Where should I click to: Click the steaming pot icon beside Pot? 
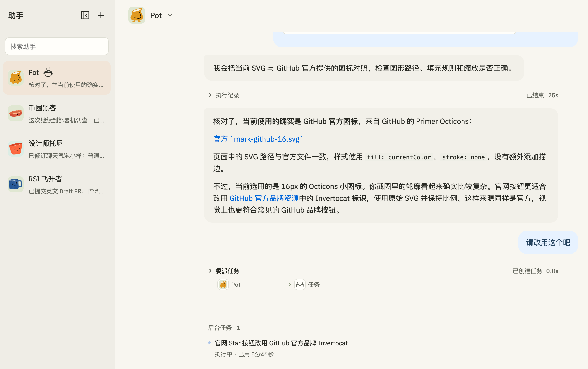(x=48, y=72)
